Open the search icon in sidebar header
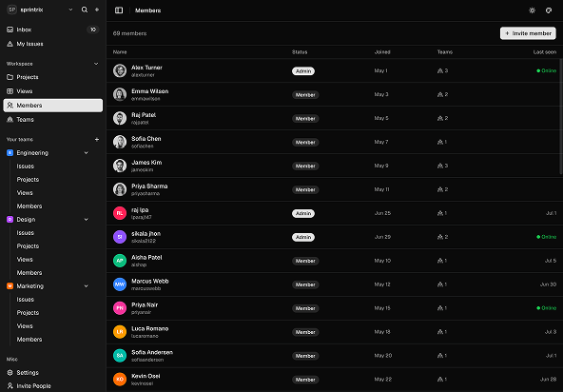563x392 pixels. click(85, 10)
